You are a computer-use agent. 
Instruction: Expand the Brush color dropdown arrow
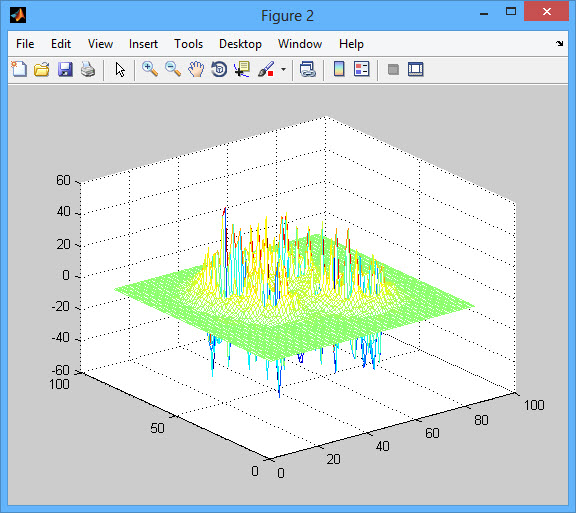283,69
